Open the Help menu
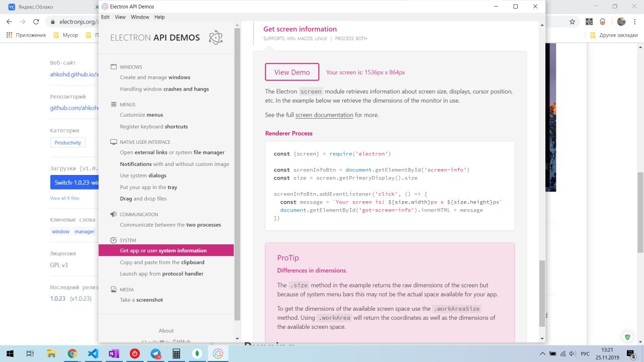The image size is (644, 362). pyautogui.click(x=159, y=17)
